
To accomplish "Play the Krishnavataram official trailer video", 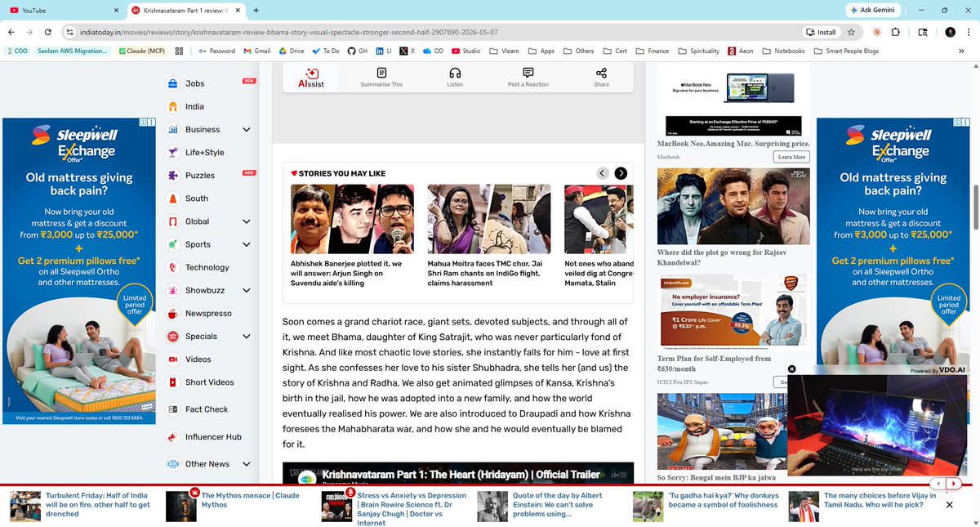I will click(x=458, y=475).
